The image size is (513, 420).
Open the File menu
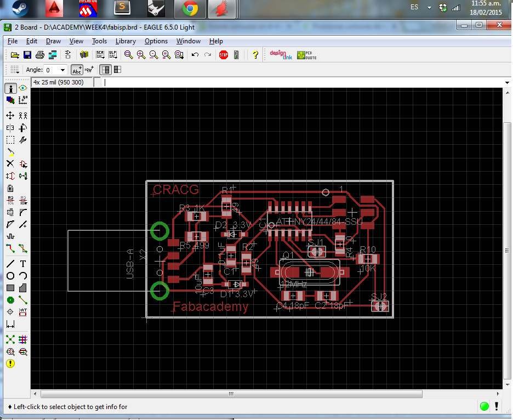[x=13, y=41]
